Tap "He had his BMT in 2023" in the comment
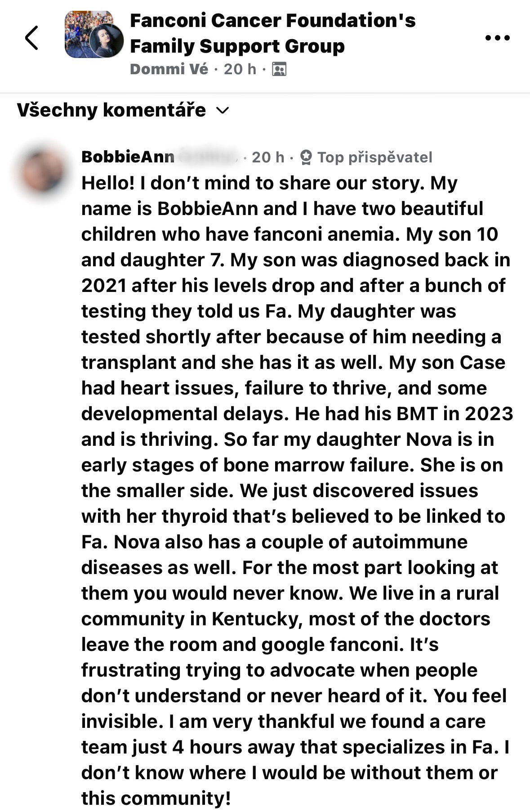This screenshot has height=812, width=530. coord(404,414)
